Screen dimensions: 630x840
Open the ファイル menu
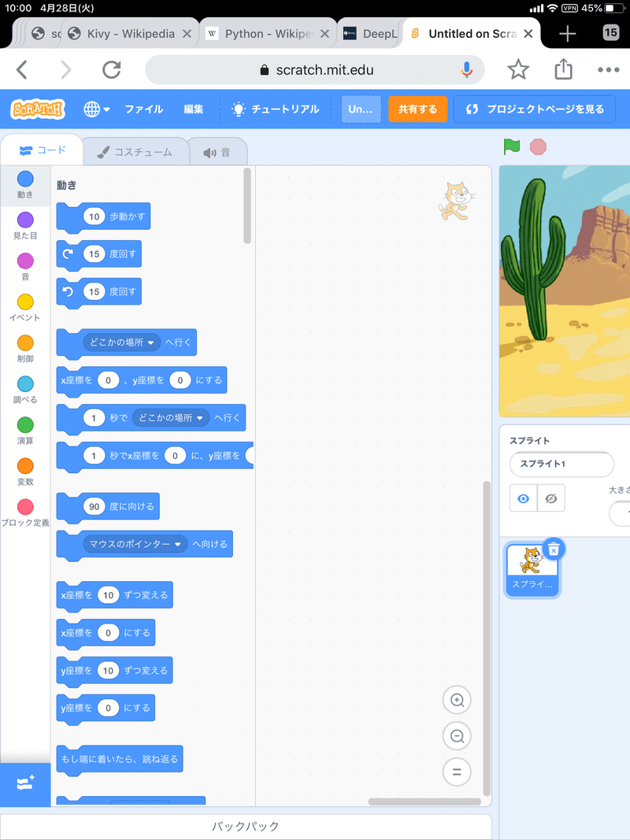[143, 109]
